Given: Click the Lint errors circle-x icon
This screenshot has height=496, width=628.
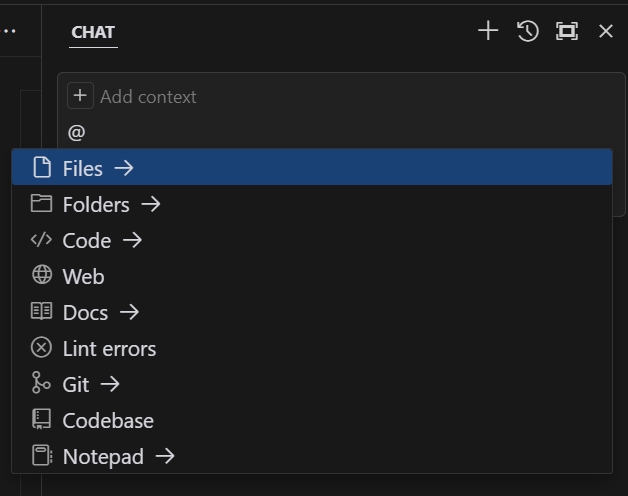Looking at the screenshot, I should (41, 347).
